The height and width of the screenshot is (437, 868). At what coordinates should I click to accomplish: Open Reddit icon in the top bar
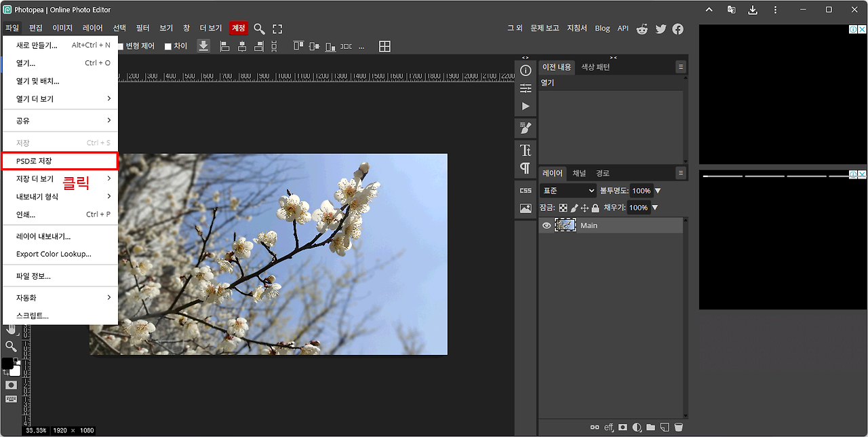pyautogui.click(x=642, y=28)
